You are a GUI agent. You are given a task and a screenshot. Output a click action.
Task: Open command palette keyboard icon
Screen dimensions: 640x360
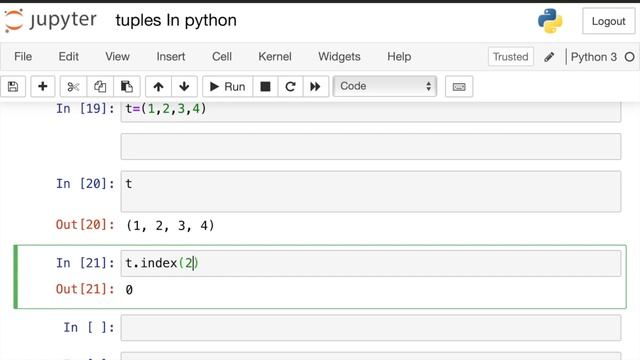[459, 87]
